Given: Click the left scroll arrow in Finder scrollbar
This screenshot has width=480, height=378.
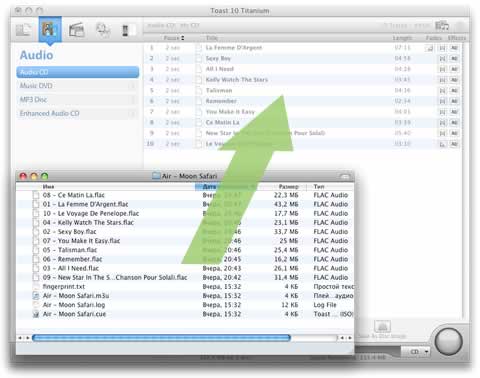Looking at the screenshot, I should click(x=20, y=338).
